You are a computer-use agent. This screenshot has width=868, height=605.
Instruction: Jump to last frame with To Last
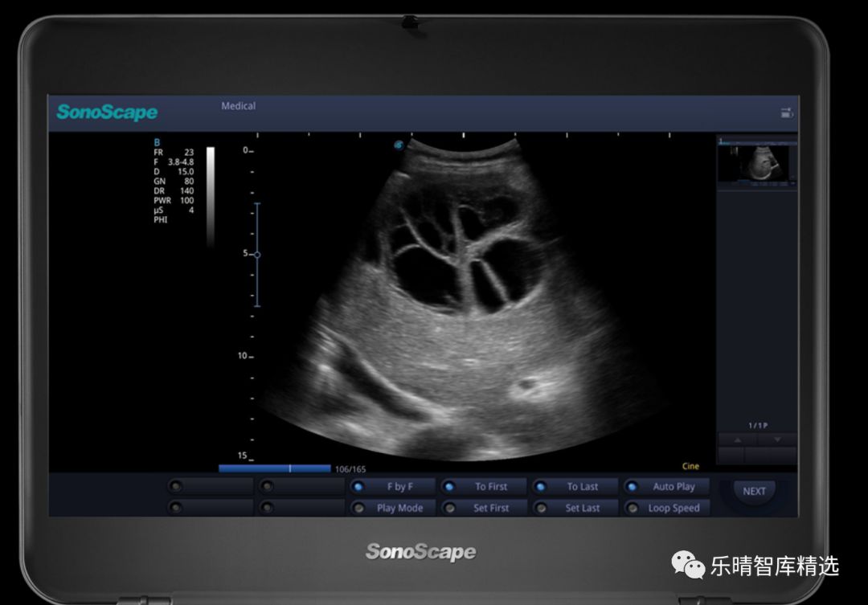[x=575, y=487]
